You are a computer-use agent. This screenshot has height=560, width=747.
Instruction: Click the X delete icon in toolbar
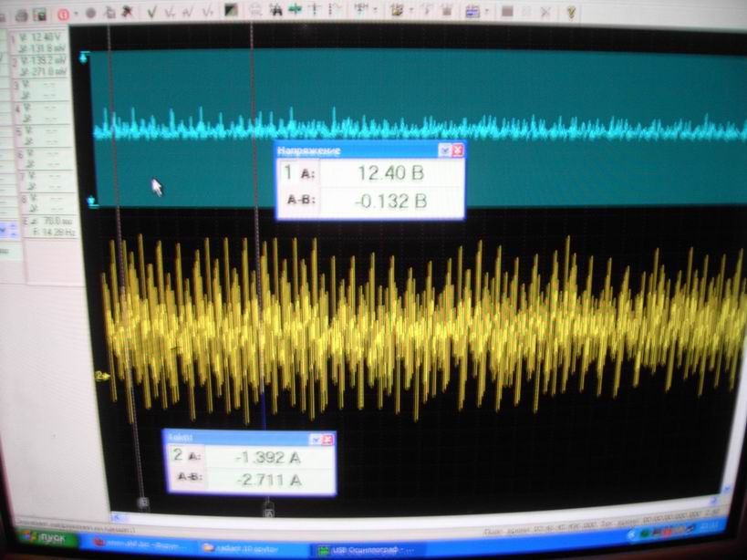pos(544,13)
